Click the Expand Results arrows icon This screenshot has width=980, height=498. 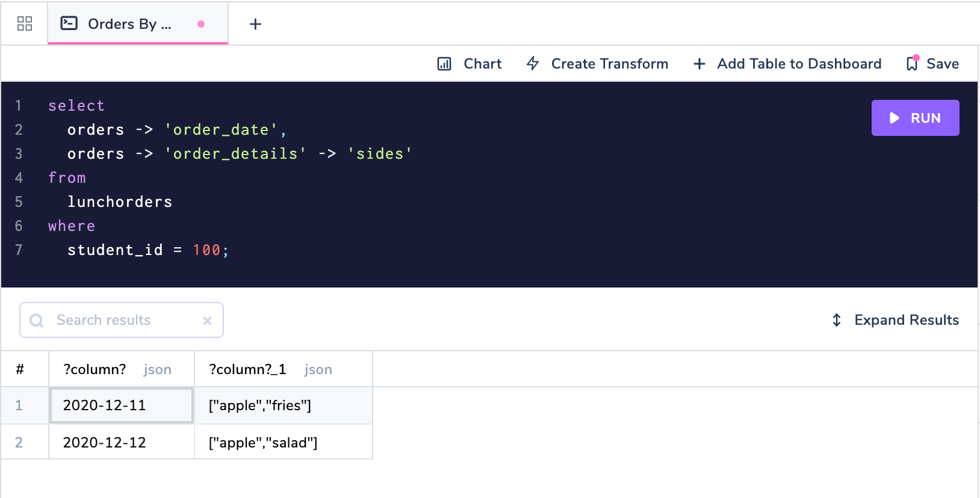837,320
